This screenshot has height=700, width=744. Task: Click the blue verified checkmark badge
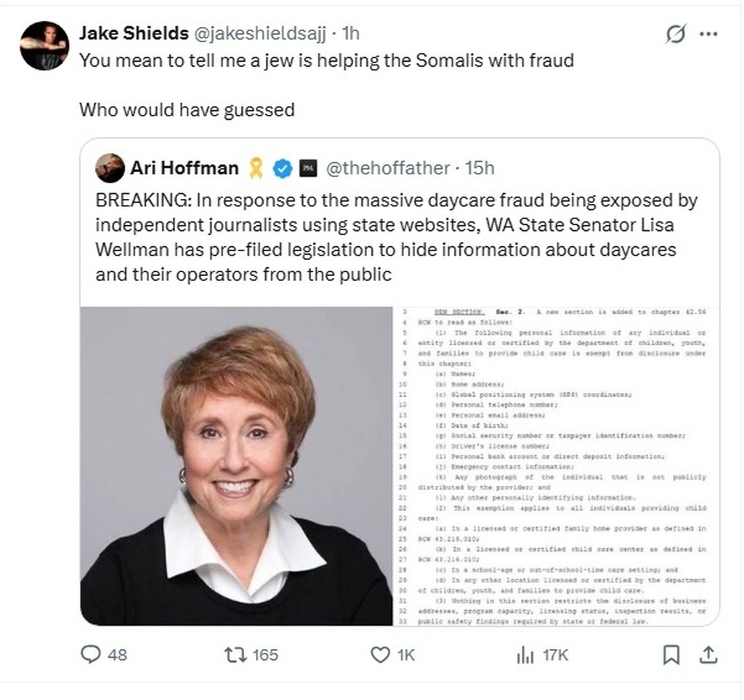281,168
